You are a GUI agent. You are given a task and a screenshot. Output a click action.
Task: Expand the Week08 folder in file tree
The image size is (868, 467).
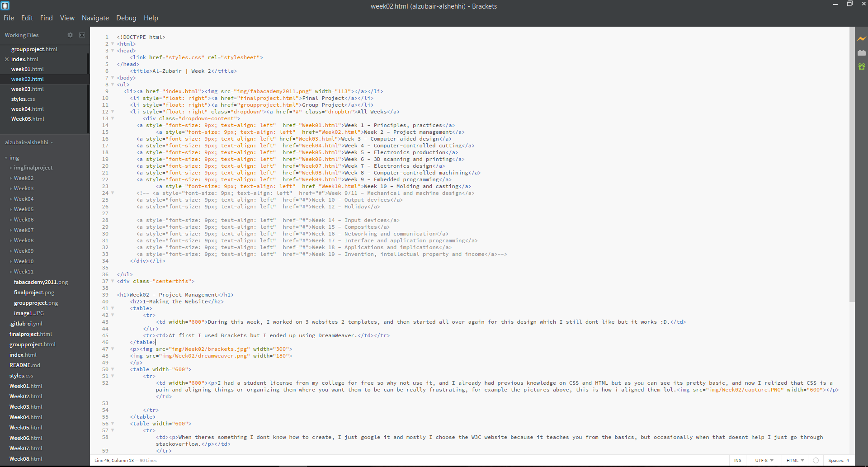pyautogui.click(x=11, y=241)
